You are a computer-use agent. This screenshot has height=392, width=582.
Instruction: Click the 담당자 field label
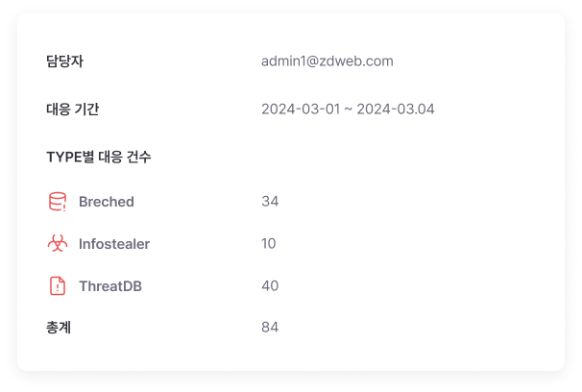(x=65, y=61)
